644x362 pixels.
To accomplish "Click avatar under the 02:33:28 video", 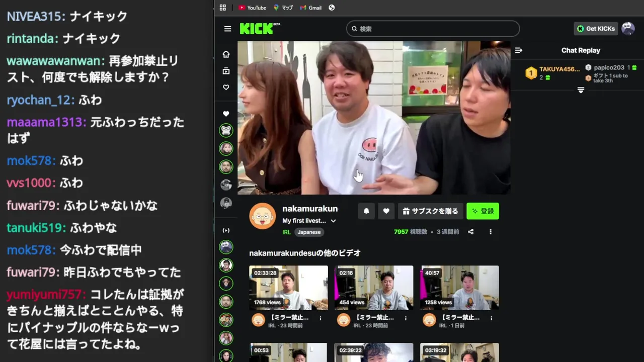I will (258, 320).
